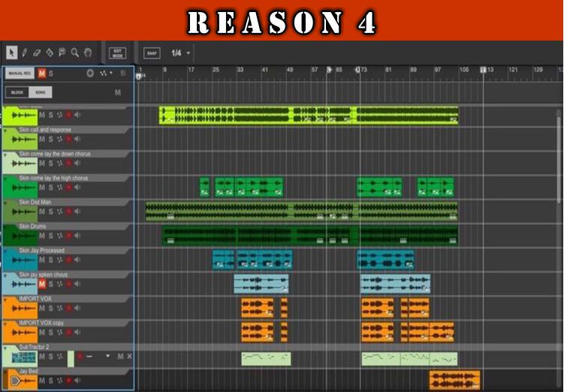Mute the SubTractor 2 track
564x392 pixels.
[42, 357]
